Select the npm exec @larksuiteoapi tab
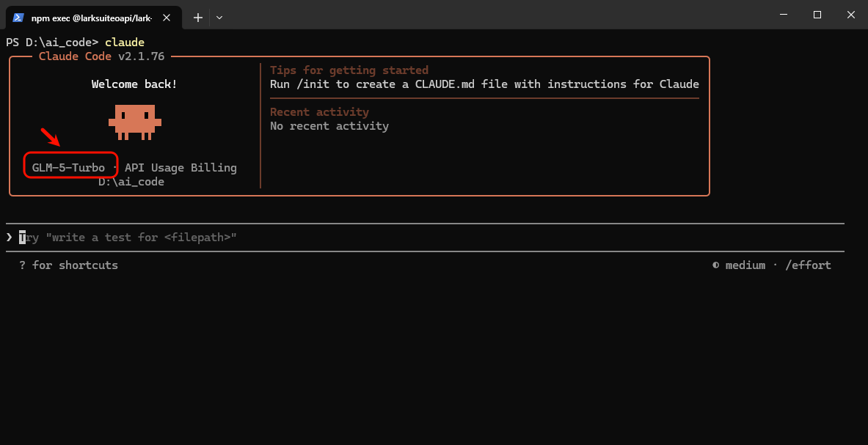 [x=93, y=18]
